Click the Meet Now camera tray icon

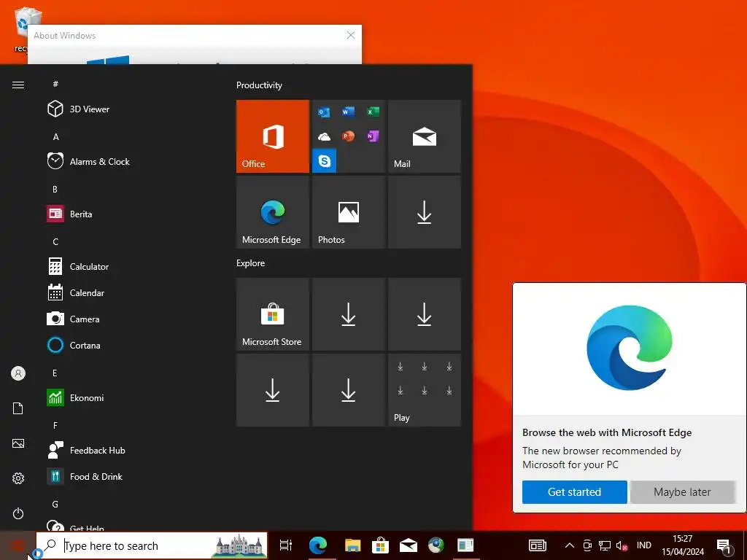click(x=587, y=545)
